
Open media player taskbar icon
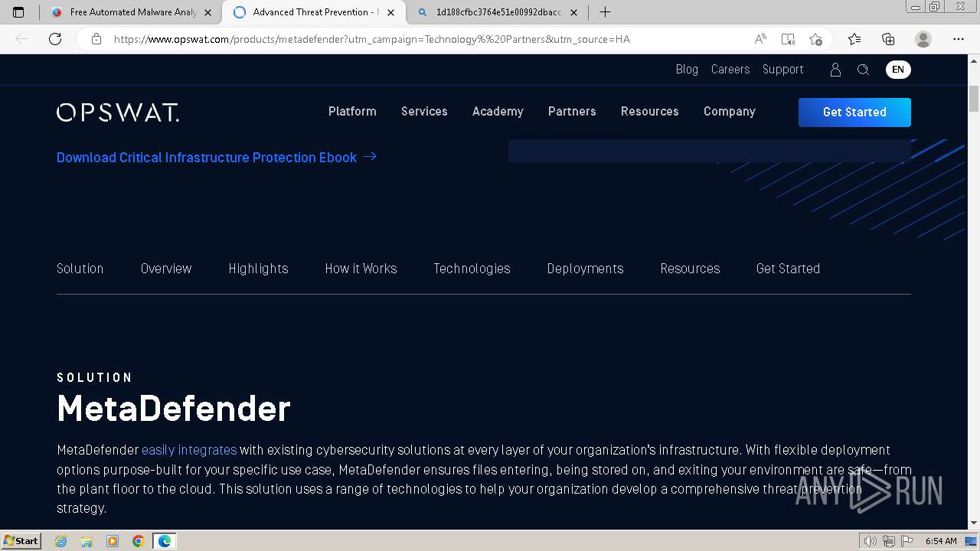point(113,541)
